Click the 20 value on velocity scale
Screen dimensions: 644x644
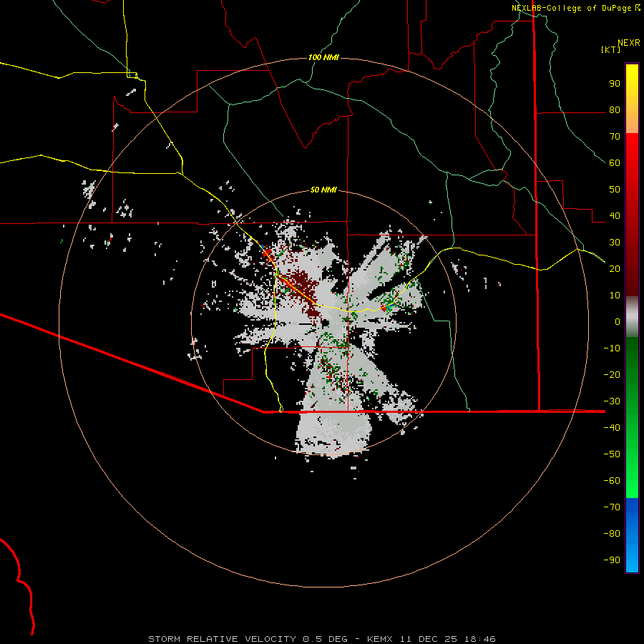(615, 269)
